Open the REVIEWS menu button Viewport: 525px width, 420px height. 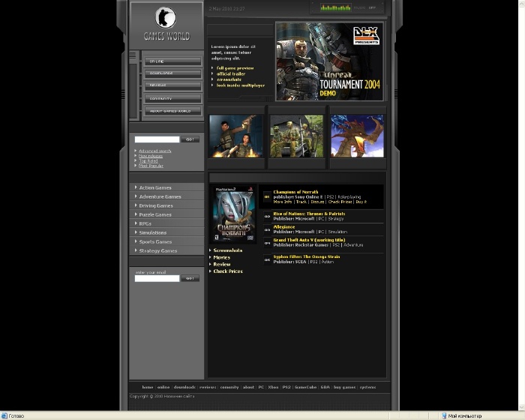(173, 85)
